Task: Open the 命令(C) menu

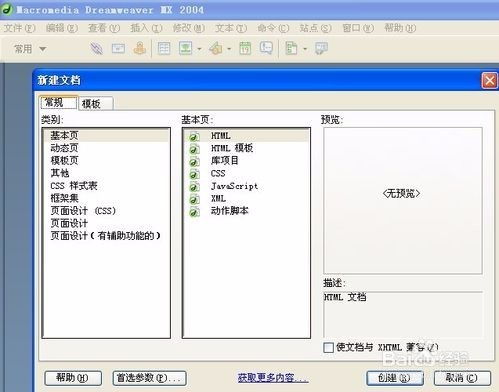Action: coord(273,28)
